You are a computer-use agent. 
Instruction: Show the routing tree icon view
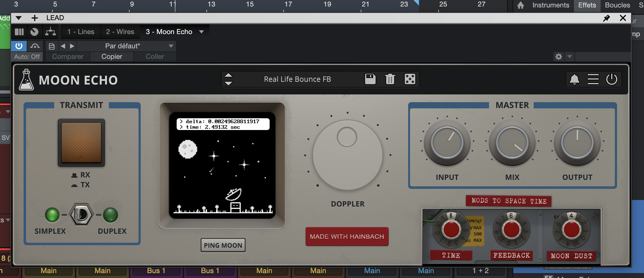[51, 32]
